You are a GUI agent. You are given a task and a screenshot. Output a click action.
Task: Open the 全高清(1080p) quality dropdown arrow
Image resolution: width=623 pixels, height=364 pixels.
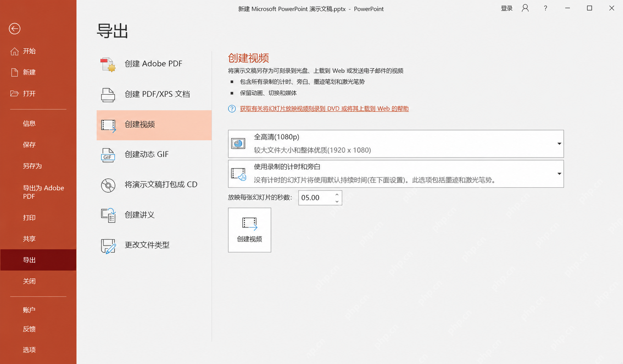(559, 144)
